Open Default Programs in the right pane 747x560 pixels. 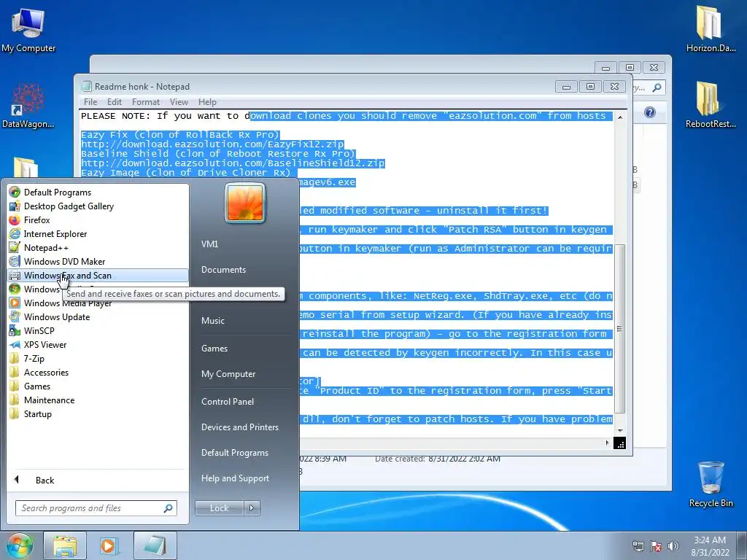coord(235,453)
